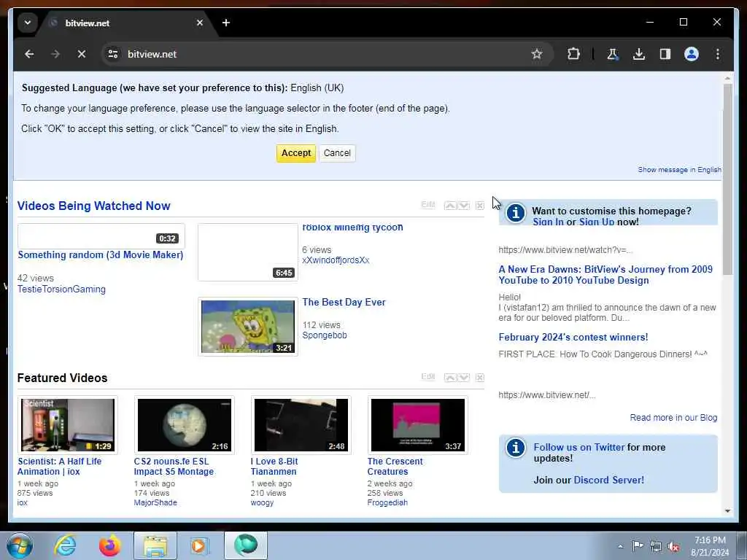Open the profile avatar menu
The height and width of the screenshot is (560, 747).
[x=692, y=54]
